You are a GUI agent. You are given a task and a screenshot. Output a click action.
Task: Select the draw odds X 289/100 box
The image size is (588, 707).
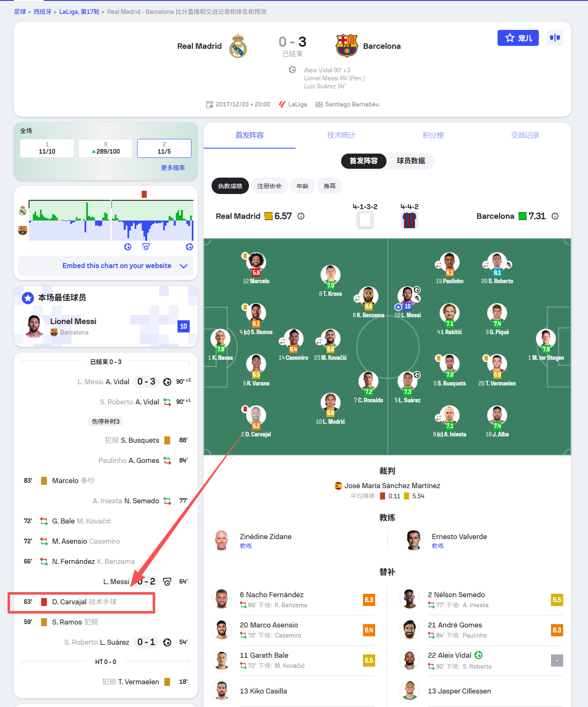coord(106,148)
